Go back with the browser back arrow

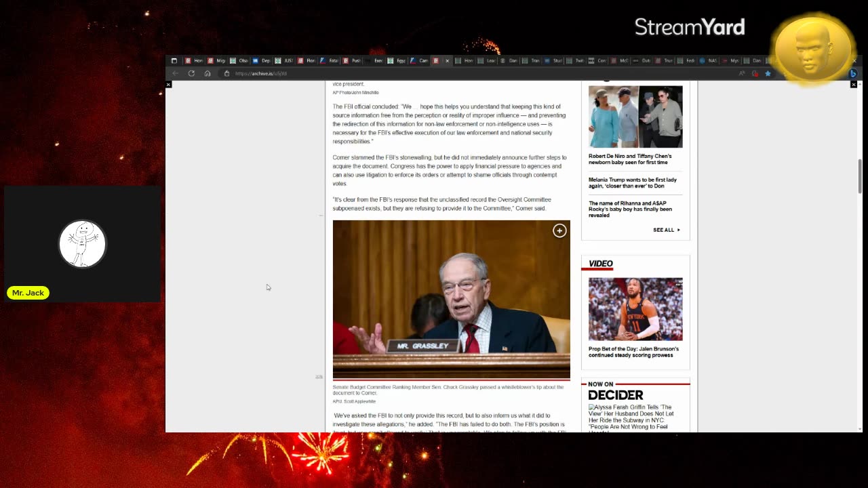click(x=176, y=73)
